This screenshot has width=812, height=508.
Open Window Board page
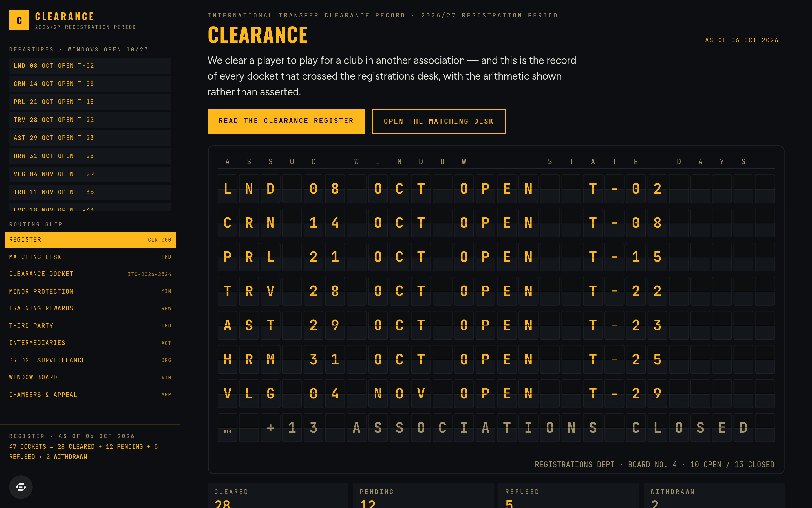[x=90, y=377]
